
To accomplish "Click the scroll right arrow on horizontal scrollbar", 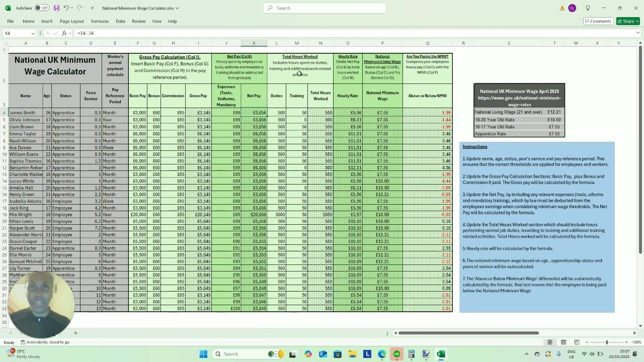I will pos(634,333).
